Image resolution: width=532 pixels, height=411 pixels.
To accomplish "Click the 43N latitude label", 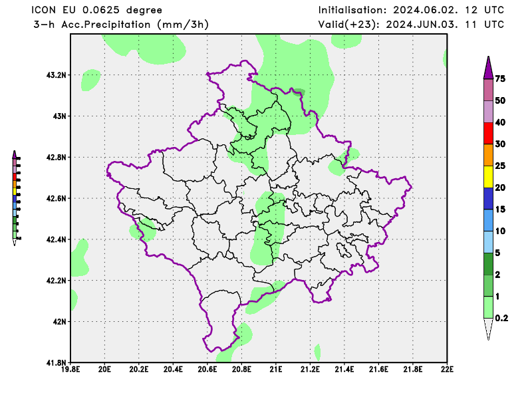I will click(59, 116).
